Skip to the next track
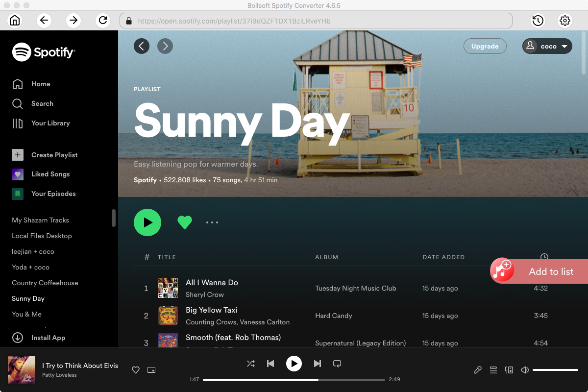588x392 pixels. point(318,364)
